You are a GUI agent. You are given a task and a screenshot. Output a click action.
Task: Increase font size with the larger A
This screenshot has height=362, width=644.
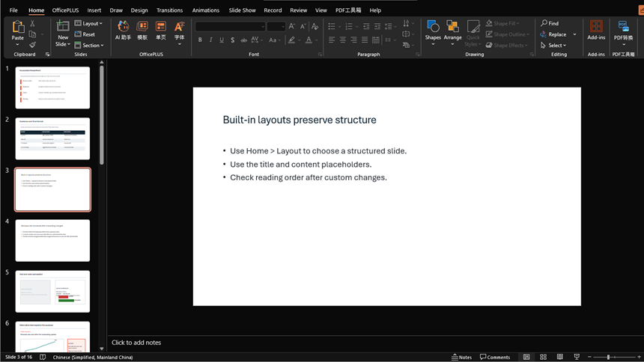291,26
